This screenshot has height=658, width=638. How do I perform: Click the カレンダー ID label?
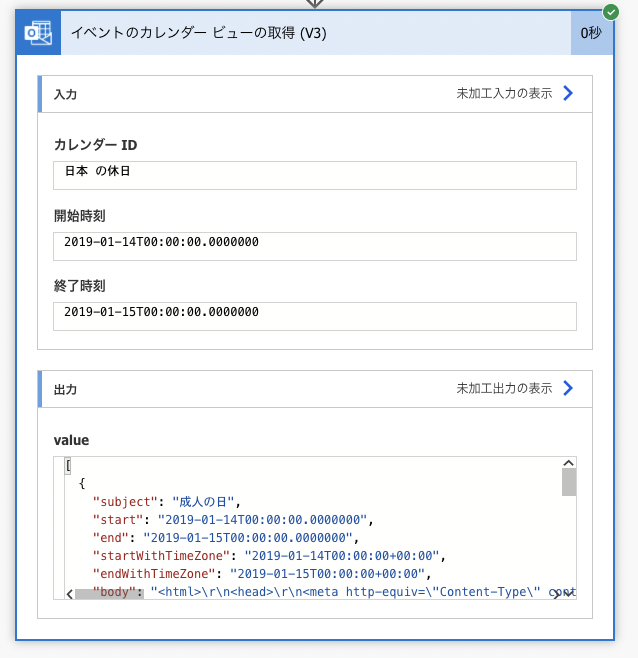click(96, 145)
